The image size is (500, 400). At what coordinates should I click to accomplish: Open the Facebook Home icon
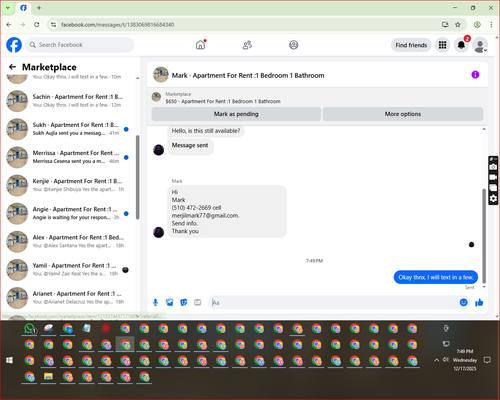tap(200, 45)
